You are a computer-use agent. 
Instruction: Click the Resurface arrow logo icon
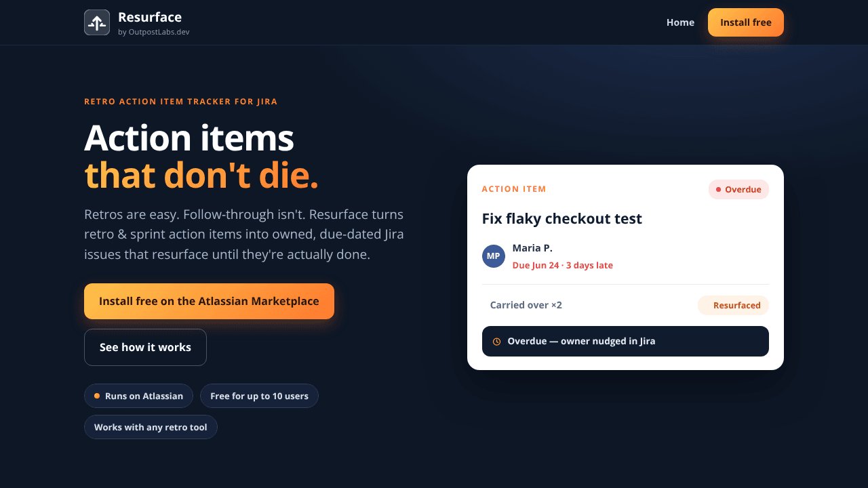pyautogui.click(x=97, y=22)
